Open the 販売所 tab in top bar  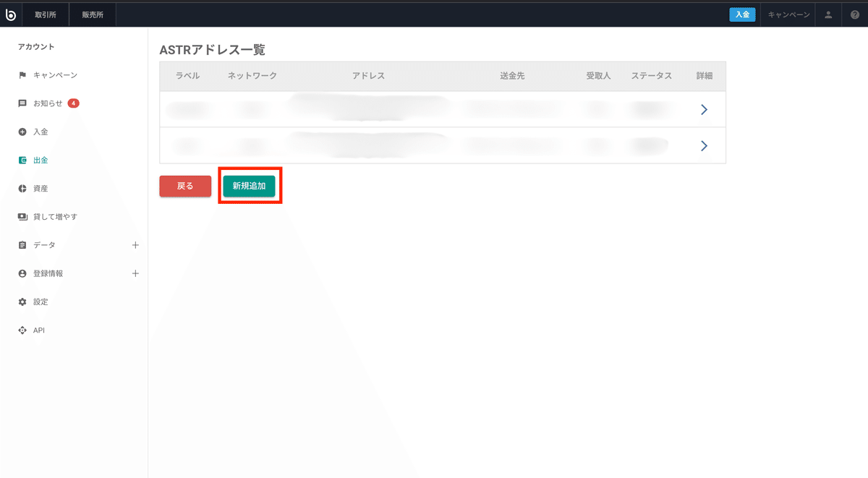click(x=93, y=14)
